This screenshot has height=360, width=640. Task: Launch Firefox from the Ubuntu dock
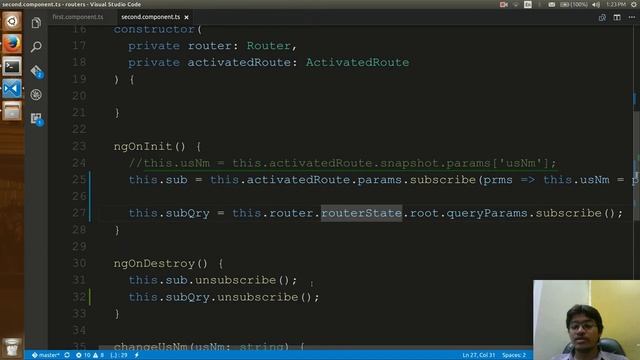tap(12, 44)
